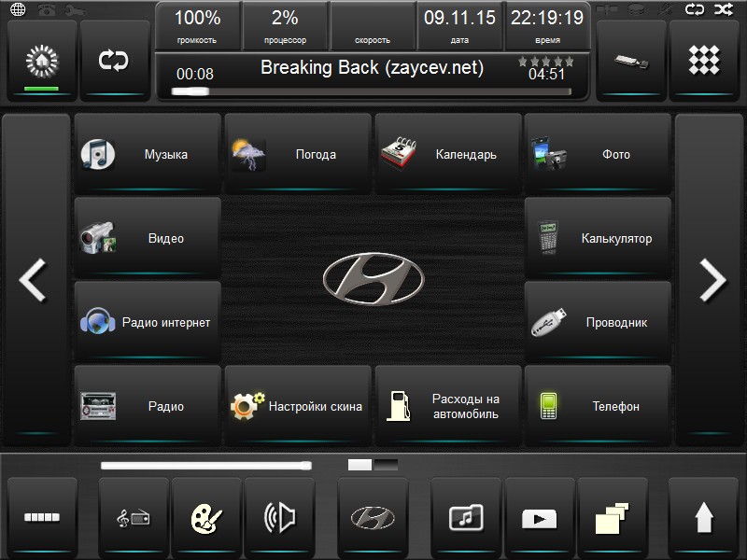The image size is (747, 560).
Task: Open the Календарь calendar tile
Action: (448, 153)
